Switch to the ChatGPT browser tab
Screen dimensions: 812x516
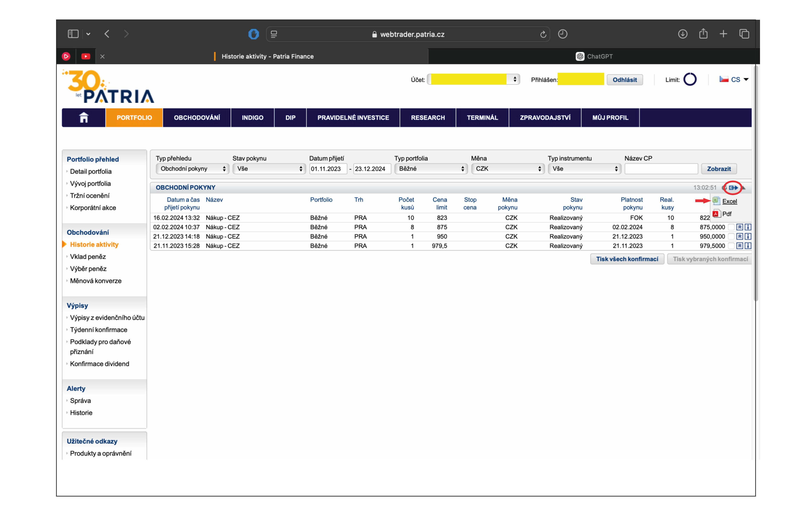(594, 56)
